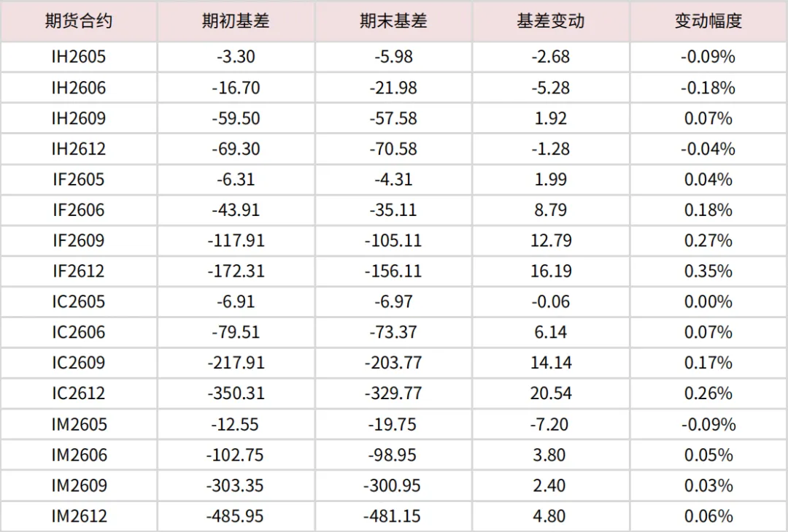Select the IM2606 contract cell
The height and width of the screenshot is (532, 788).
(x=79, y=455)
